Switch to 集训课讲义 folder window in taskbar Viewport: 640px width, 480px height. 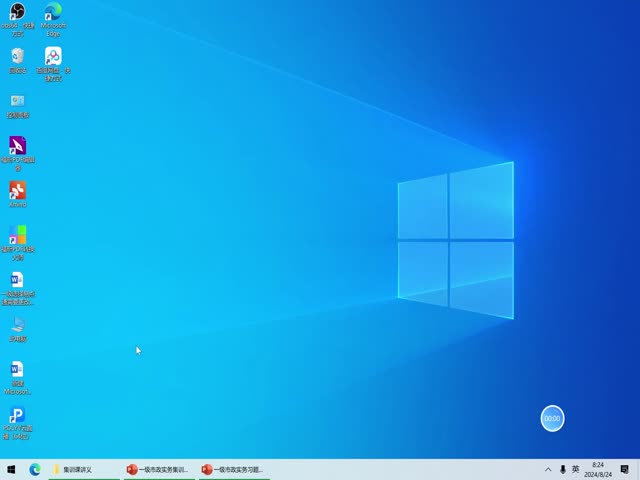[x=84, y=469]
